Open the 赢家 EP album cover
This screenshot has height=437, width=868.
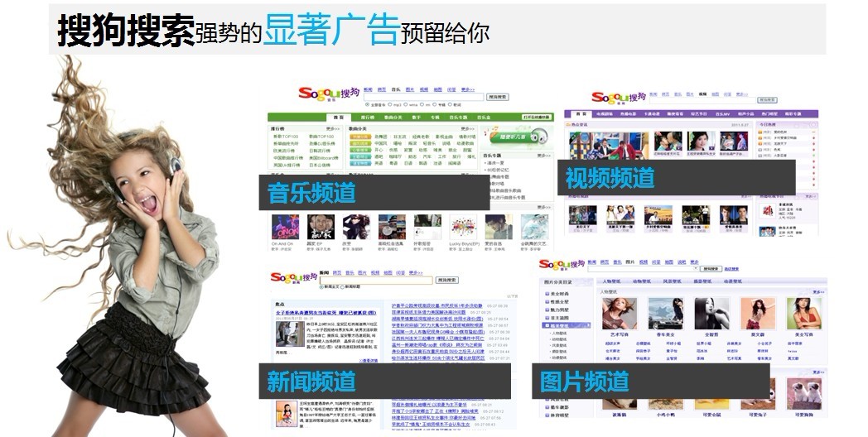321,227
